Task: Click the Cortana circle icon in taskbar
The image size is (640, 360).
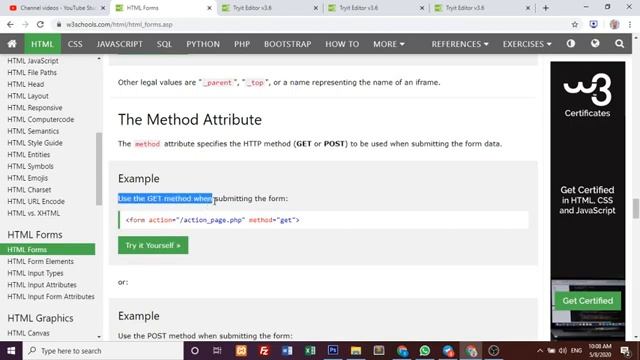Action: click(195, 351)
